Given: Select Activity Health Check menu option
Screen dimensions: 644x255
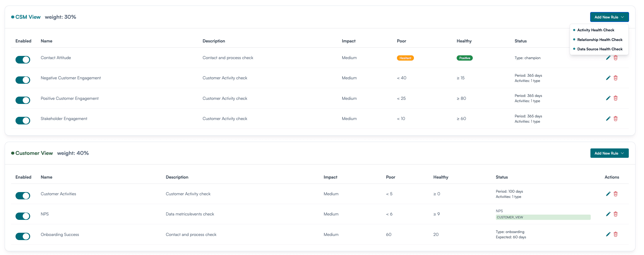Looking at the screenshot, I should pos(596,30).
